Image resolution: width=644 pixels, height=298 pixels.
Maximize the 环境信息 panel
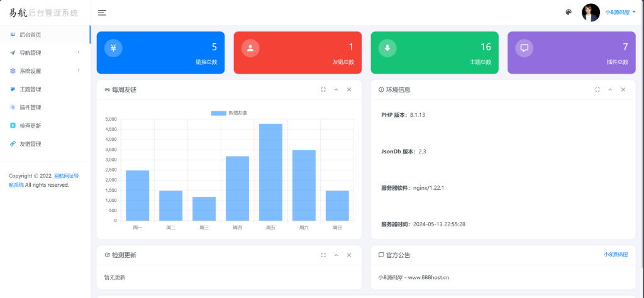[597, 90]
